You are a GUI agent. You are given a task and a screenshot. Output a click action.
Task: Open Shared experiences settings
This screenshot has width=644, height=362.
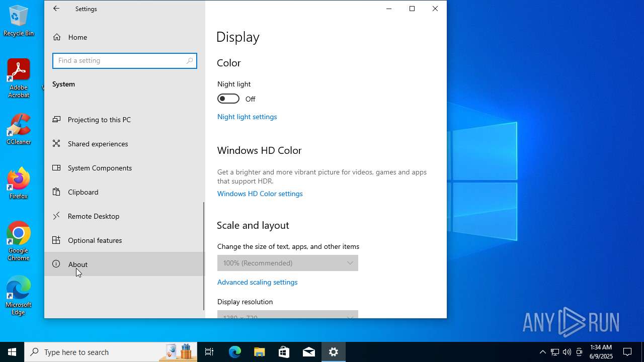click(124, 144)
